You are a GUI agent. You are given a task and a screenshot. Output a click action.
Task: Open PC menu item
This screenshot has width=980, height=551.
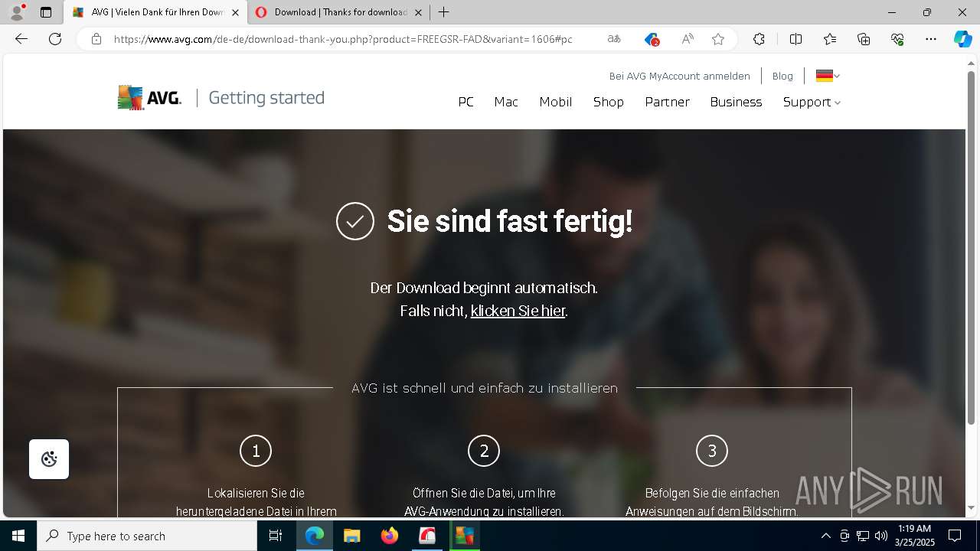pos(465,102)
